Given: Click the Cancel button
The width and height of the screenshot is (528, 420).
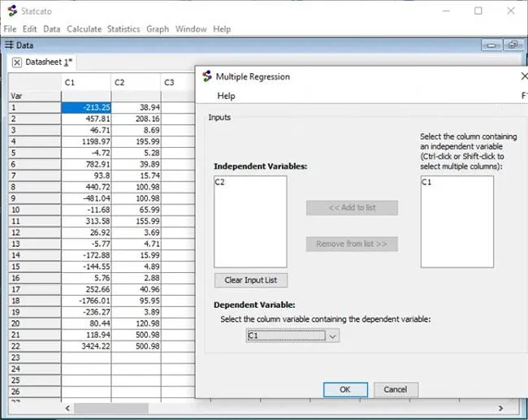Looking at the screenshot, I should (396, 390).
